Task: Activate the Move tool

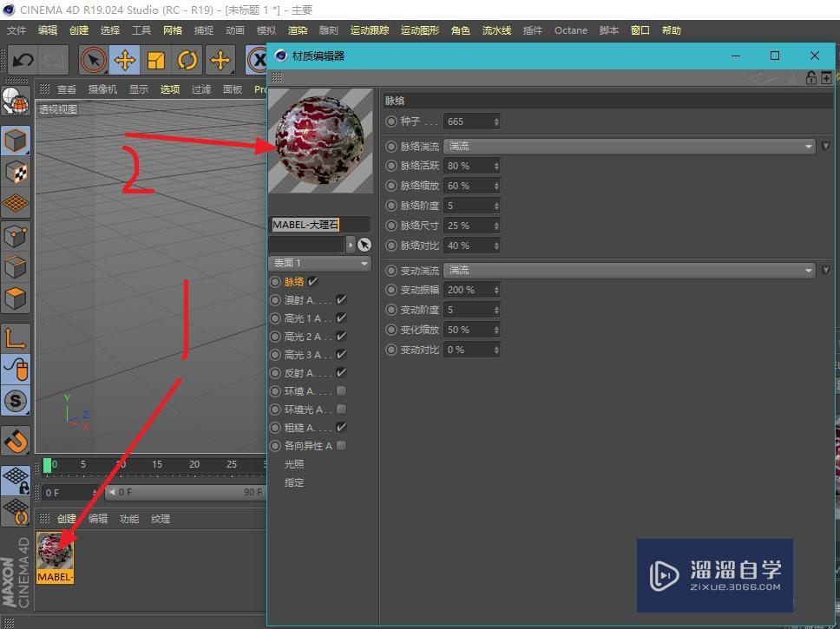Action: [x=125, y=60]
